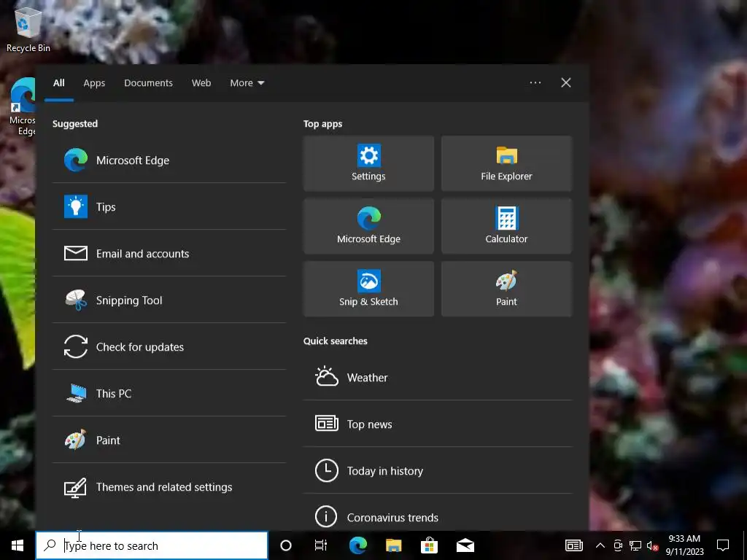
Task: Show hidden system tray icons
Action: (x=600, y=545)
